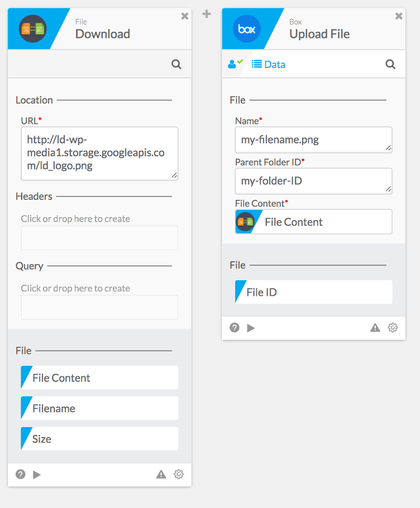
Task: Edit the URL input field
Action: click(x=99, y=154)
